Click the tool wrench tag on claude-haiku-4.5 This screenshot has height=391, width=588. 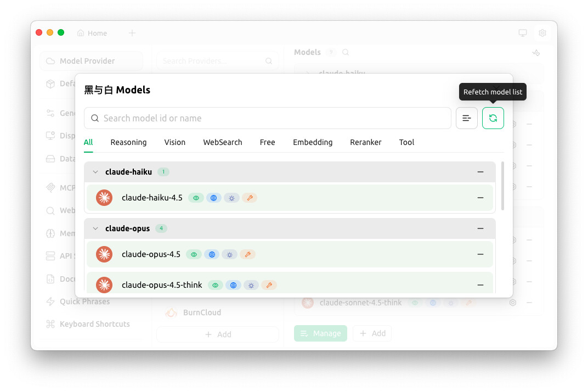[250, 198]
